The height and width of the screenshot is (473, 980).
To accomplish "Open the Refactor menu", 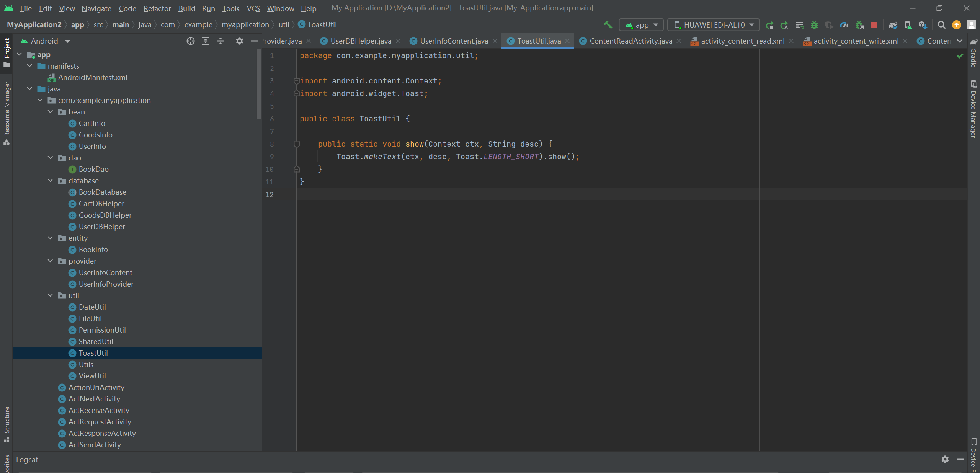I will pyautogui.click(x=157, y=8).
